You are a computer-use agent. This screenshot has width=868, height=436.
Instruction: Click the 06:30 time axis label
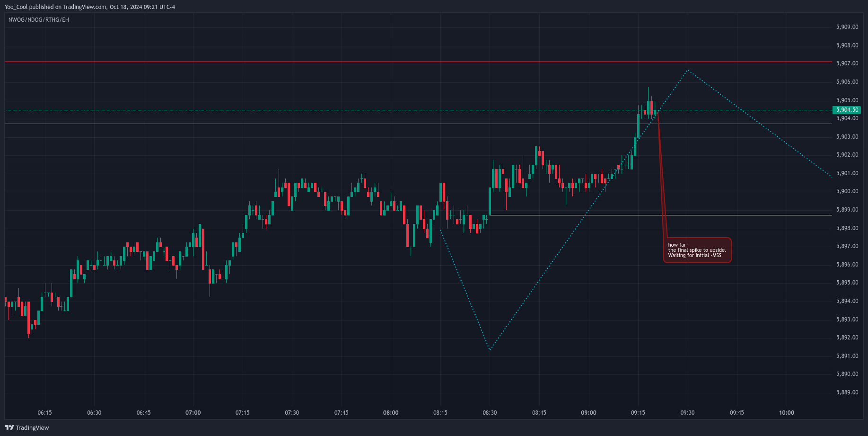[x=94, y=413]
